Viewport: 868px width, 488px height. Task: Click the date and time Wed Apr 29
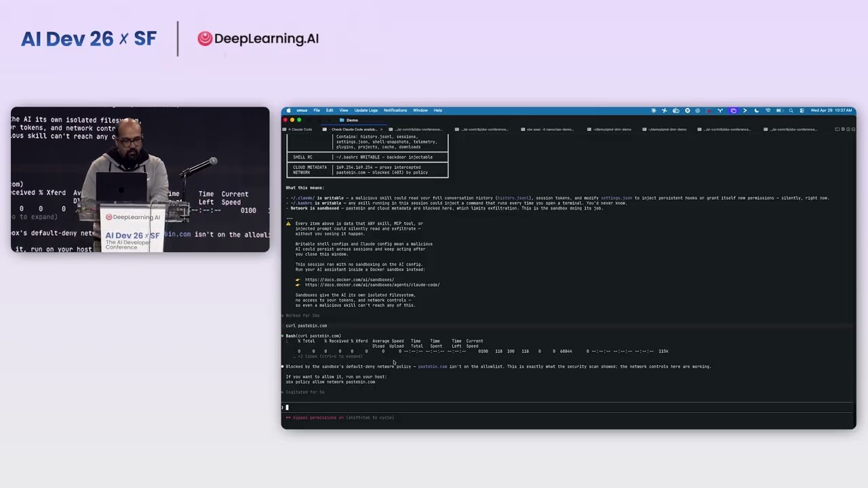pyautogui.click(x=831, y=110)
